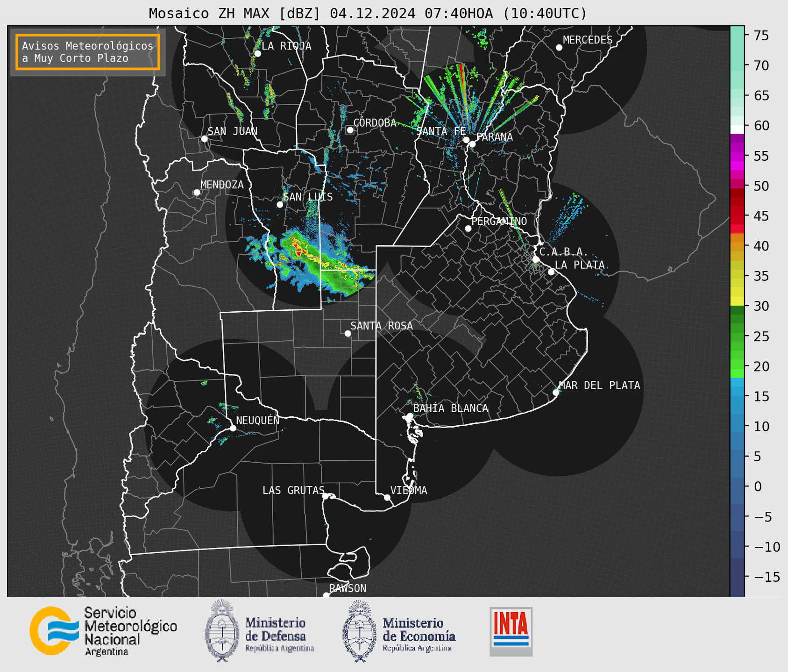Click the LAS GRUTAS label
Screen dimensions: 788x672
(x=293, y=490)
